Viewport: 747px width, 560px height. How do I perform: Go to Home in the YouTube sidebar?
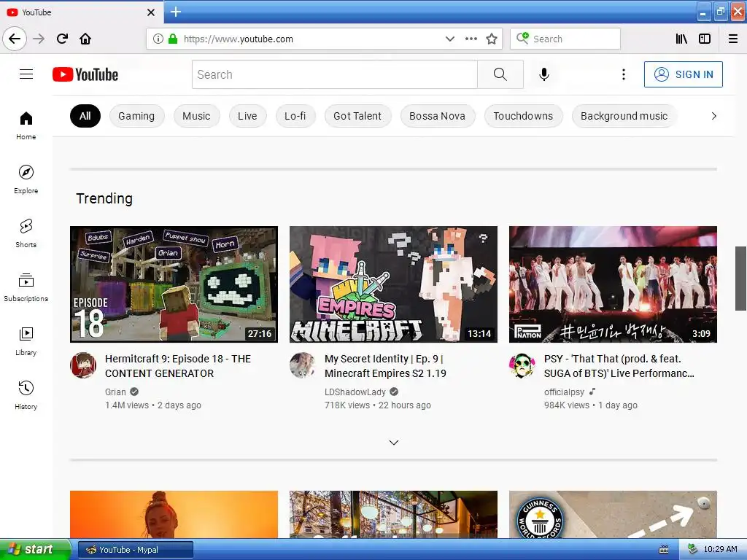26,125
